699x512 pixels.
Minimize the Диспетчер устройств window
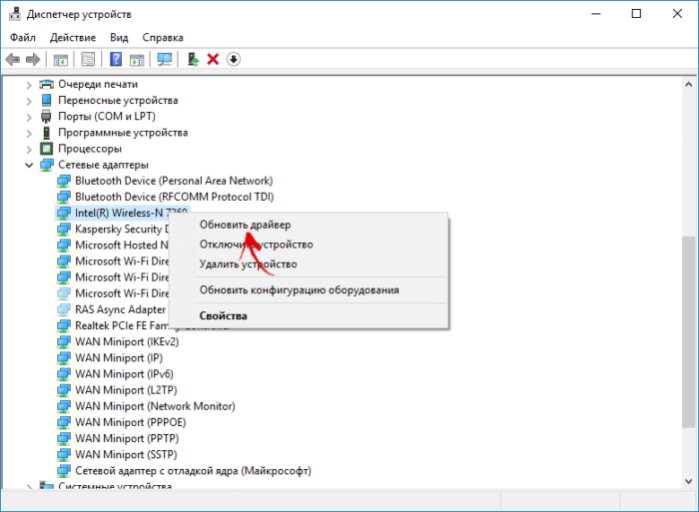(596, 14)
